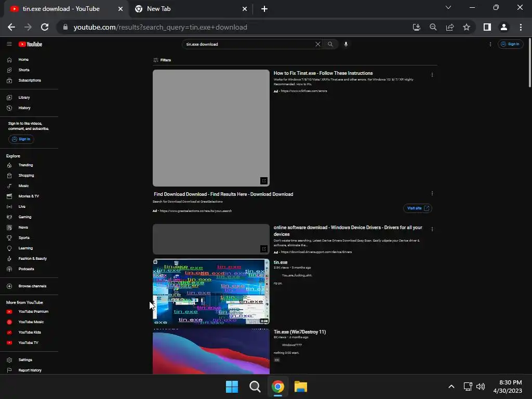Click the 'How to Fix Tinst.exe' ad title
The image size is (532, 399).
point(323,73)
